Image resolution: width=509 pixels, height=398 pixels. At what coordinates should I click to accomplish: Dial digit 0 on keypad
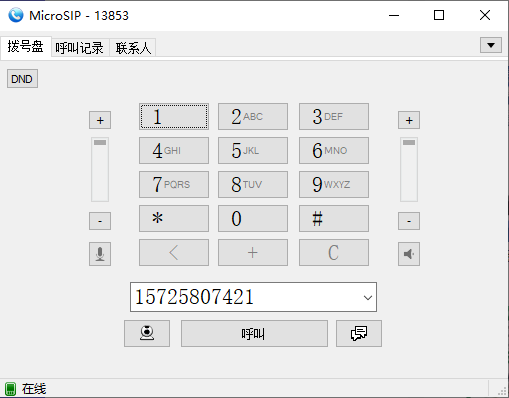253,219
